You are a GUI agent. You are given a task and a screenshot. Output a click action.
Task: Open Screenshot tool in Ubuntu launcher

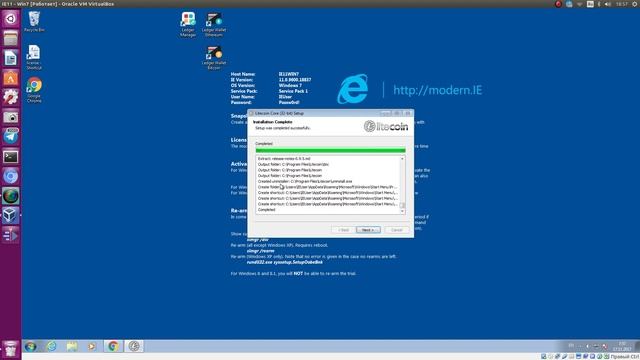[11, 117]
